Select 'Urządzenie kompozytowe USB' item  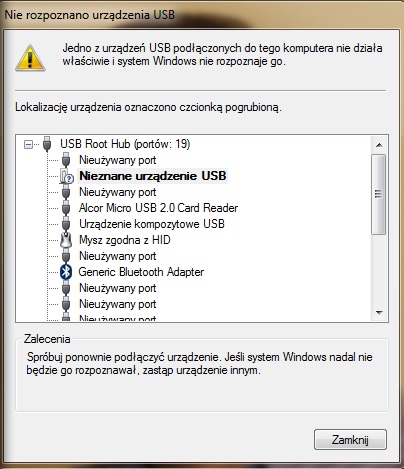tap(152, 224)
